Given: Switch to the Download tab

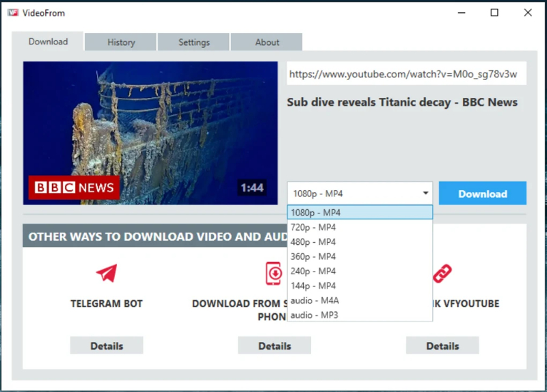Looking at the screenshot, I should tap(48, 42).
